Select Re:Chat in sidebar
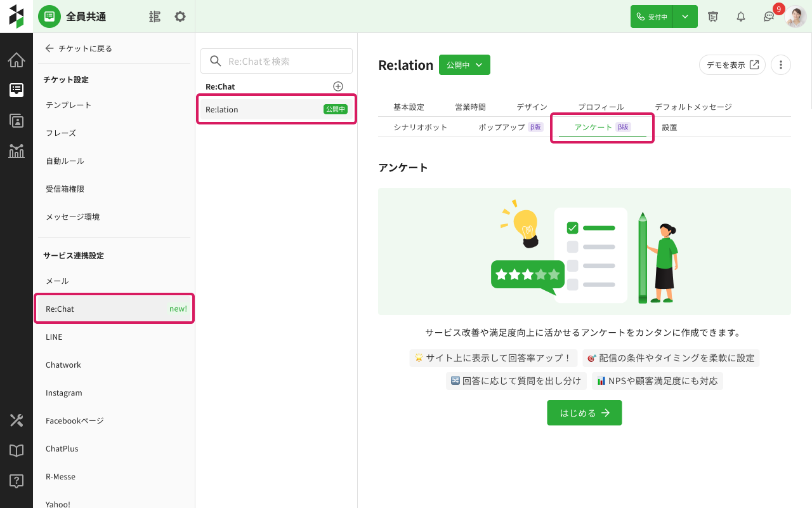The height and width of the screenshot is (508, 812). click(114, 309)
